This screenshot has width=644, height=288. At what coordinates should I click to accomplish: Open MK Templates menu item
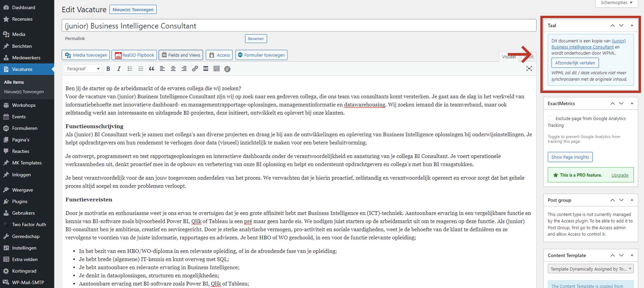tap(27, 163)
